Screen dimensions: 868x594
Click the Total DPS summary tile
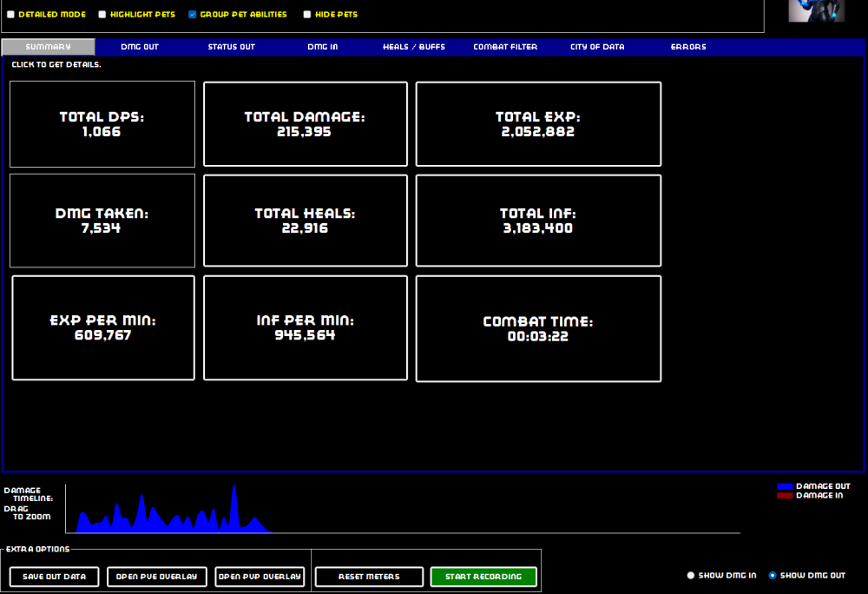pos(102,124)
